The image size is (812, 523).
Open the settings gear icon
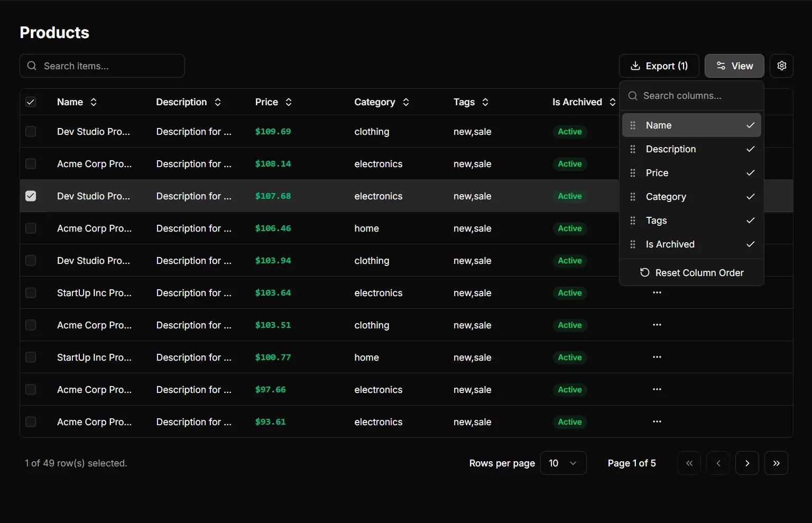pos(781,66)
